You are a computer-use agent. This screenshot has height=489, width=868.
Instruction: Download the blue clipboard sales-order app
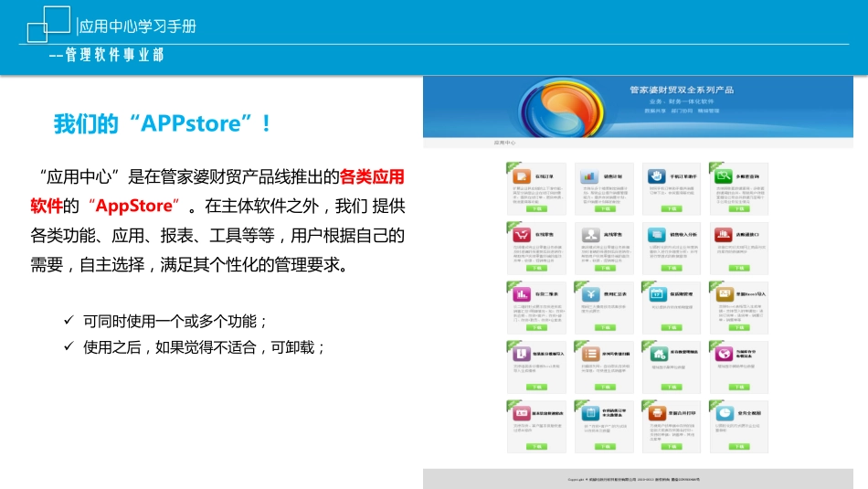pyautogui.click(x=605, y=446)
